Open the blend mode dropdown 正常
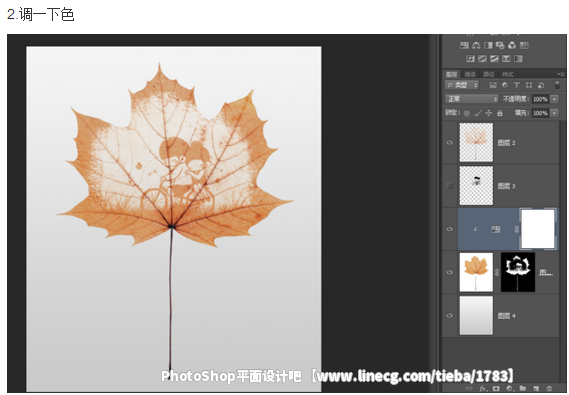Screen dimensions: 569x395 (x=472, y=99)
